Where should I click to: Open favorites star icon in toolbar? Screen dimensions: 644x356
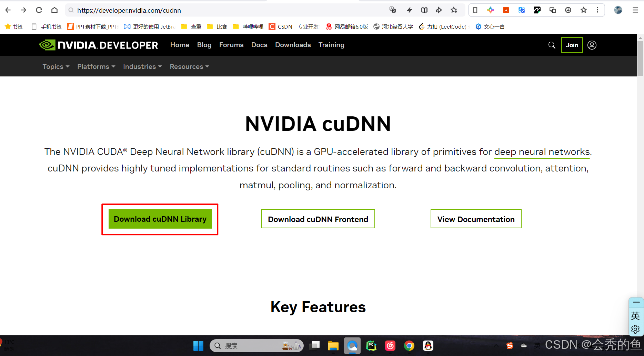pos(584,10)
